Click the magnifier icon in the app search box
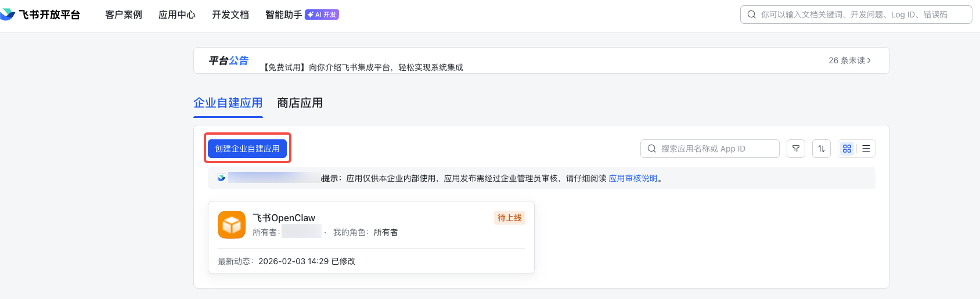 [x=652, y=149]
